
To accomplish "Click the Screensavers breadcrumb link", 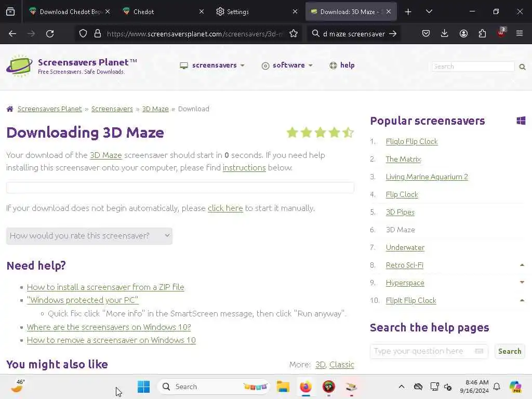I will click(112, 109).
